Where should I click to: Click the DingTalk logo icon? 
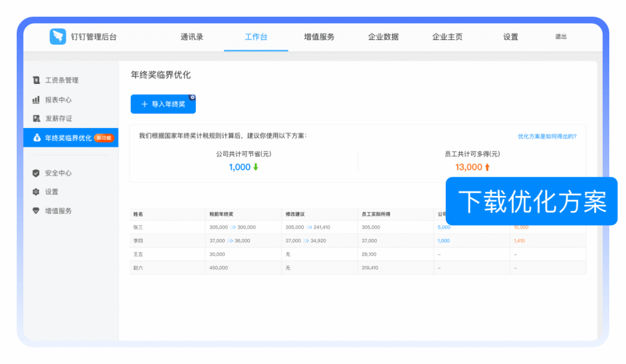pyautogui.click(x=58, y=37)
